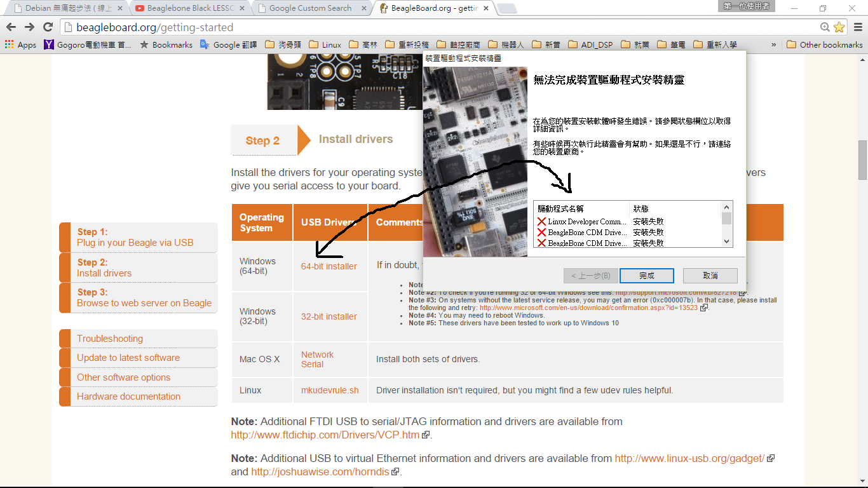This screenshot has height=488, width=868.
Task: Open the Microsoft download confirmation link
Action: [x=588, y=308]
